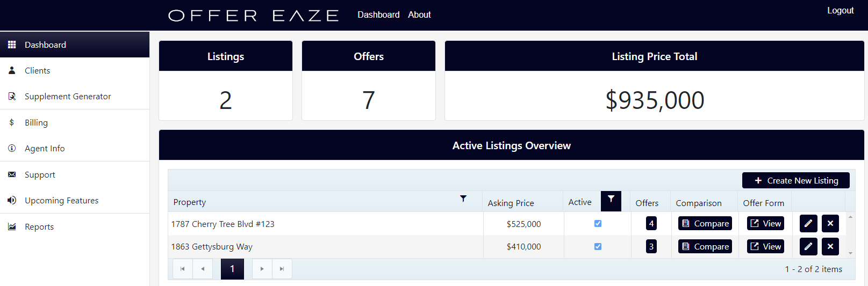Screen dimensions: 868x286
Task: Click the pencil edit icon for 1787 Cherry Tree Blvd
Action: pos(808,223)
